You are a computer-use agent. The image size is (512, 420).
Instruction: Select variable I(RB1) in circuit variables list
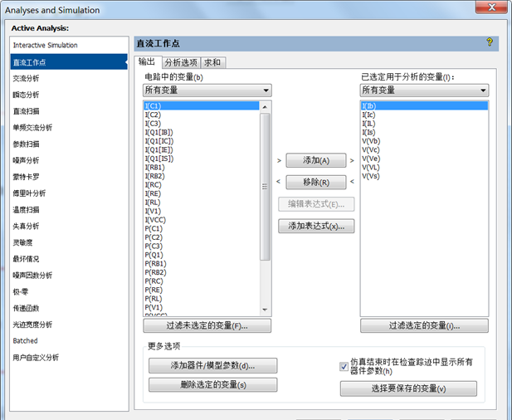tap(154, 167)
